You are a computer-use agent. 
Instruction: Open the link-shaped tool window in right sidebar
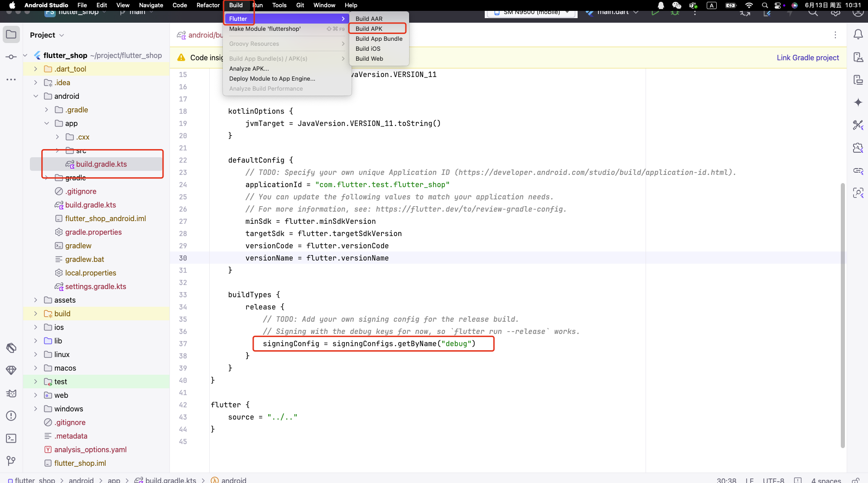[x=858, y=170]
